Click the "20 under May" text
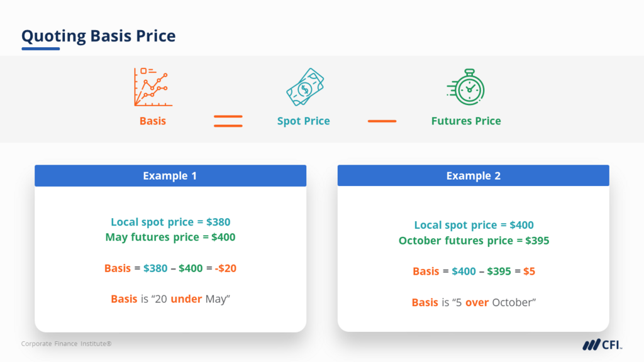 170,299
